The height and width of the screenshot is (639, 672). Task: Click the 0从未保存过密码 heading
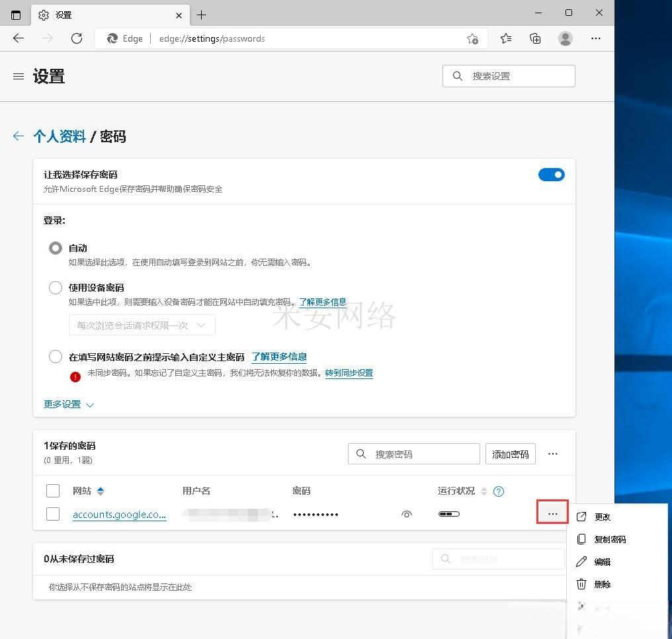(79, 559)
